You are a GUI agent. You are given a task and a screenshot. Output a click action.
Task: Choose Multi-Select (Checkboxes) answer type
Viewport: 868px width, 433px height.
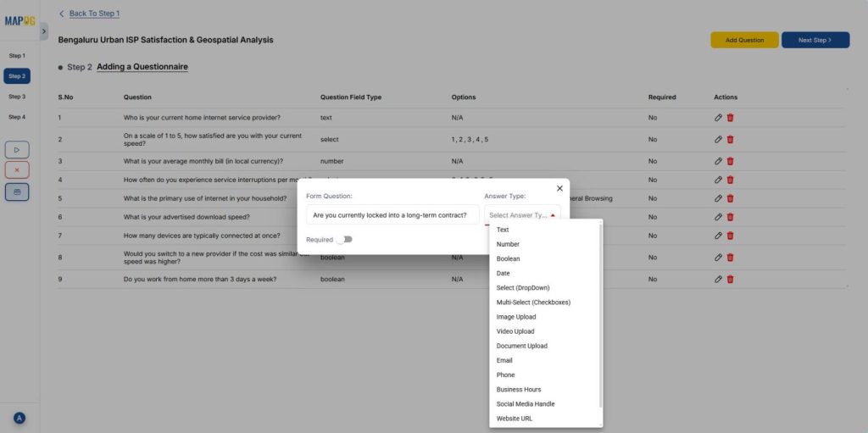pos(545,303)
